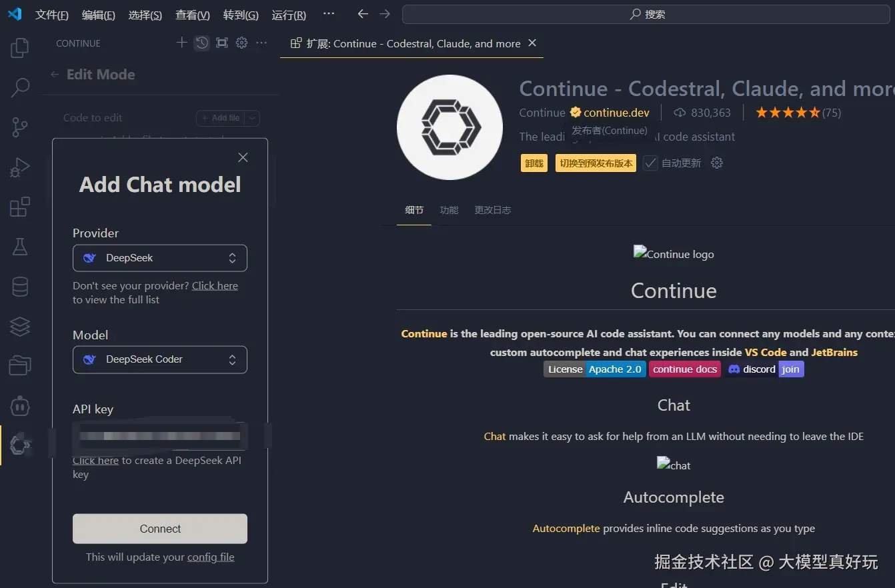
Task: Click the Connect button
Action: (x=160, y=529)
